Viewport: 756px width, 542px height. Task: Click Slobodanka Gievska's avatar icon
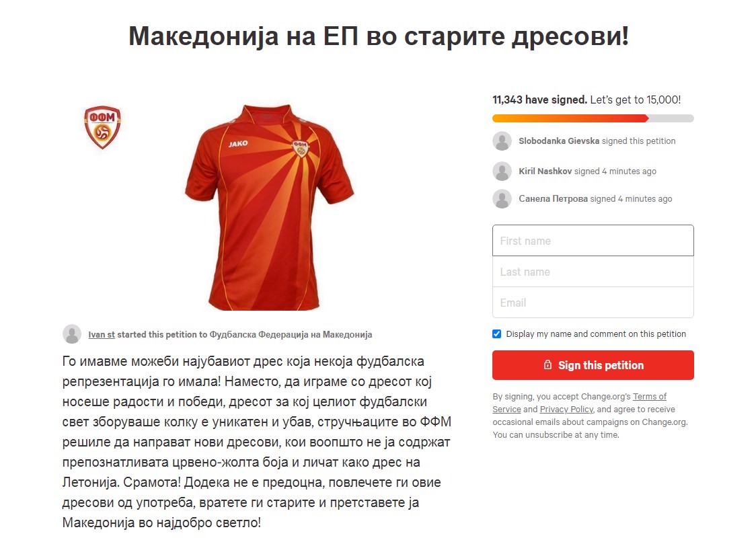tap(502, 141)
